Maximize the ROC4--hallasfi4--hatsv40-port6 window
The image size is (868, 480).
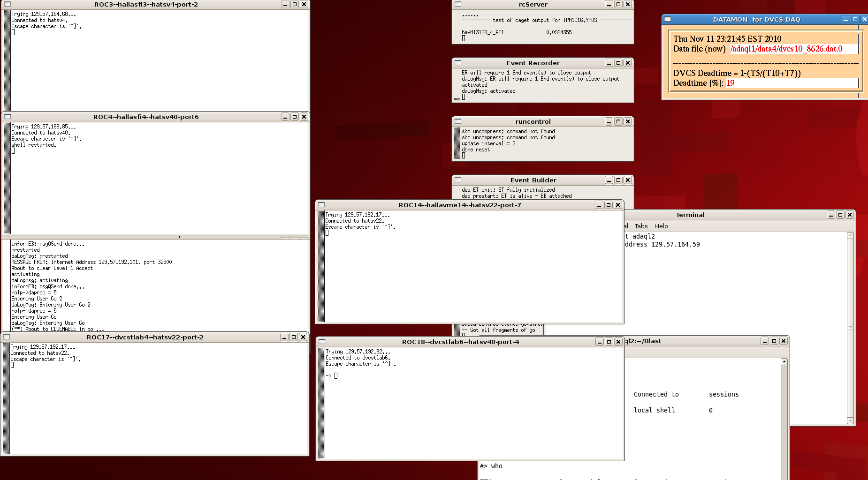pyautogui.click(x=295, y=117)
